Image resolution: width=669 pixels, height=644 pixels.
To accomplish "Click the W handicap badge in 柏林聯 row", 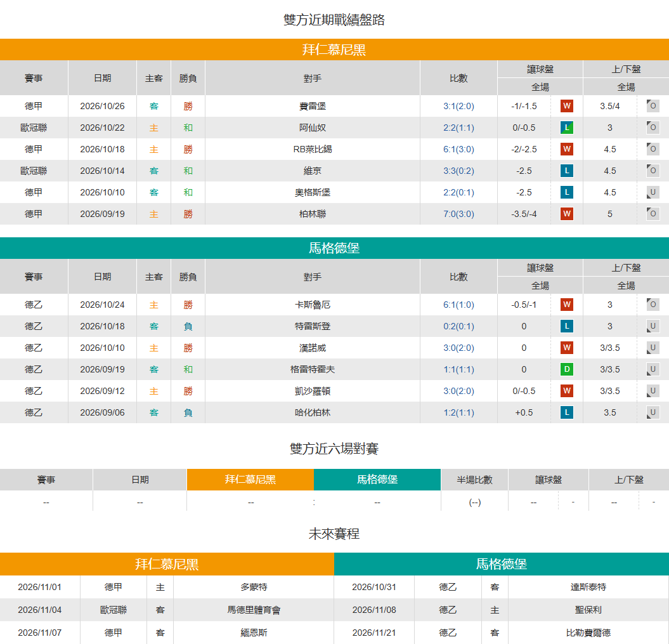I will pyautogui.click(x=567, y=214).
